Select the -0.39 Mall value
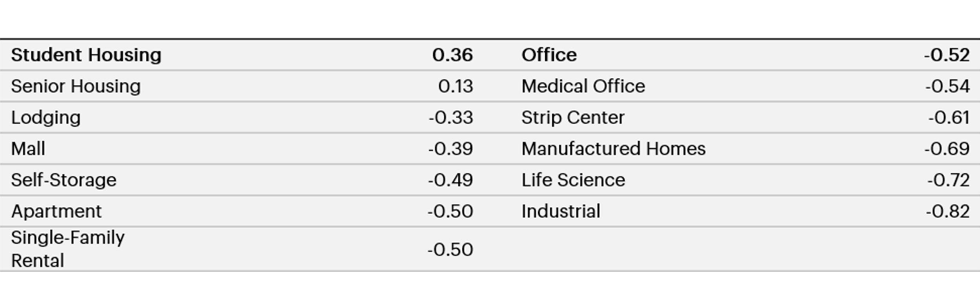Screen dimensions: 980x308 [x=451, y=149]
